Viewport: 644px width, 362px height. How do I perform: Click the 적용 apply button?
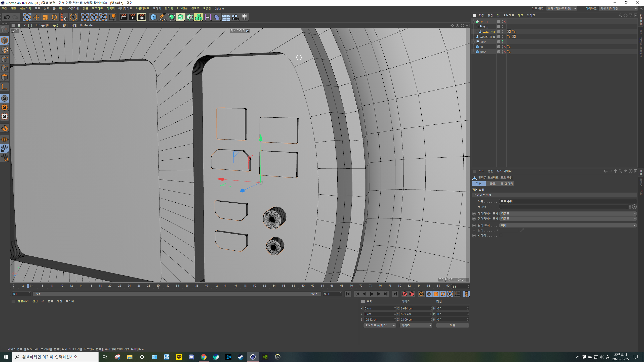point(452,326)
